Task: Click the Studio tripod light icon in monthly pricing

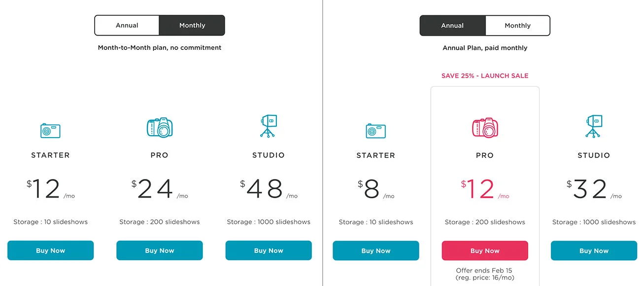Action: pyautogui.click(x=269, y=126)
